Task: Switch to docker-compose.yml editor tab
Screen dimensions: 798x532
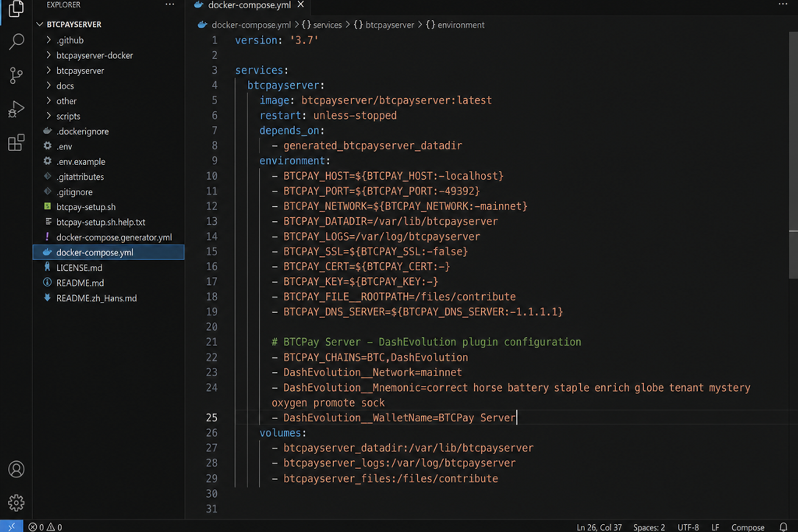Action: click(x=249, y=5)
